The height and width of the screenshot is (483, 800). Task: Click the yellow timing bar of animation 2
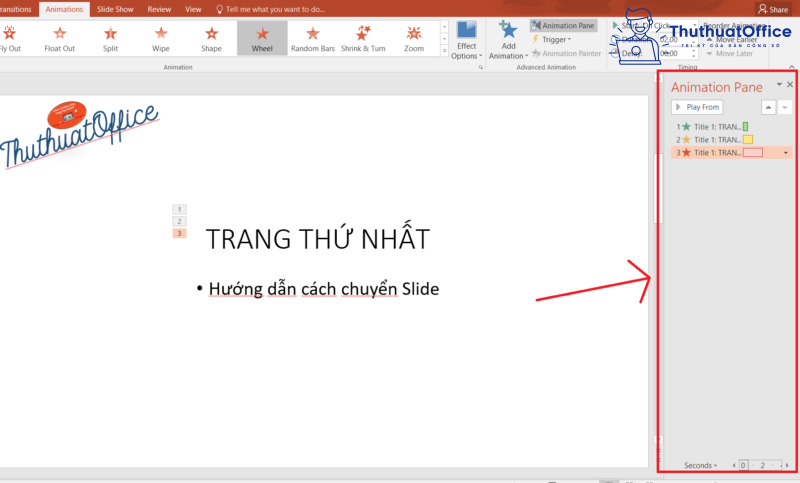(x=748, y=139)
